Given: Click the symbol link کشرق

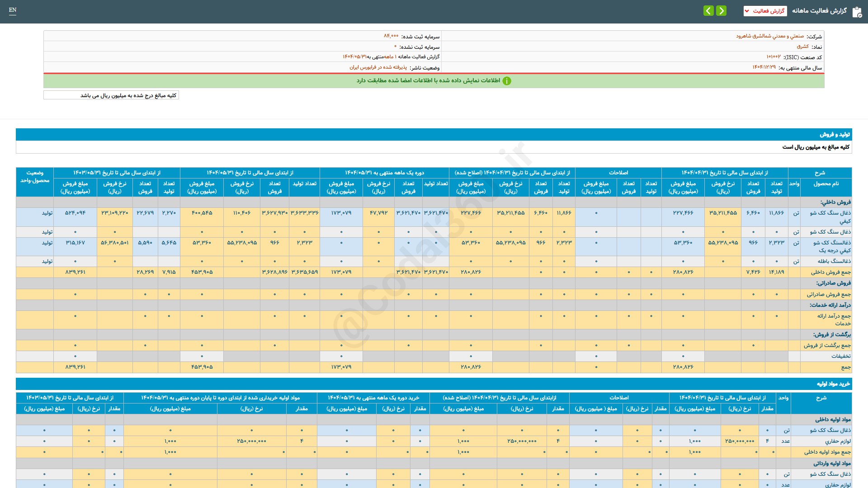Looking at the screenshot, I should coord(802,47).
